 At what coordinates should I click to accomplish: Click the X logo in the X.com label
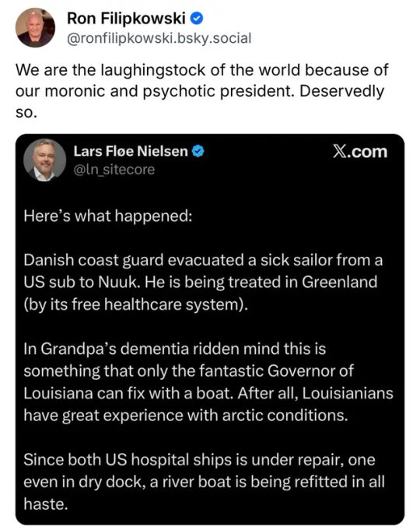(339, 152)
